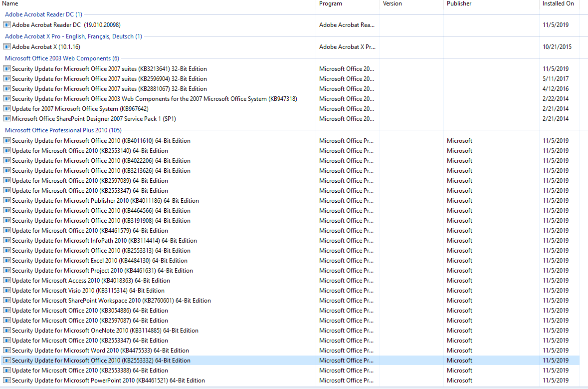The image size is (588, 389).
Task: Collapse Microsoft Office Professional Plus 2010 (105) group
Action: click(63, 130)
